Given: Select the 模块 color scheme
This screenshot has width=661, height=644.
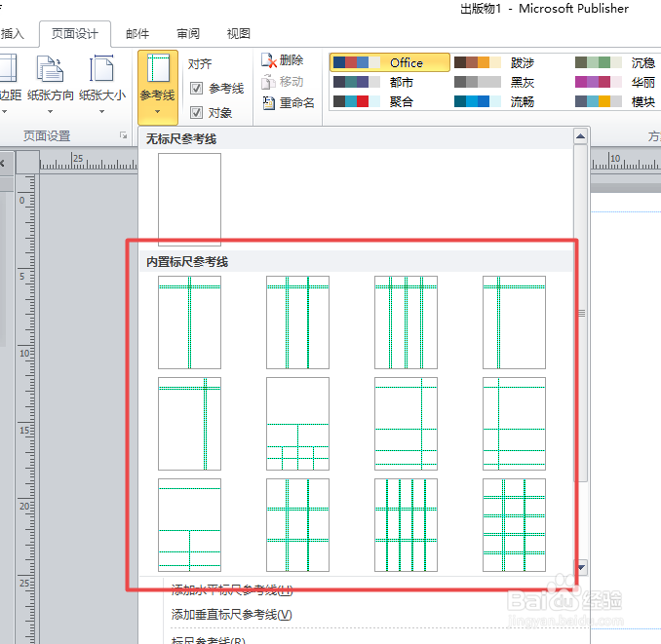Looking at the screenshot, I should (x=616, y=101).
